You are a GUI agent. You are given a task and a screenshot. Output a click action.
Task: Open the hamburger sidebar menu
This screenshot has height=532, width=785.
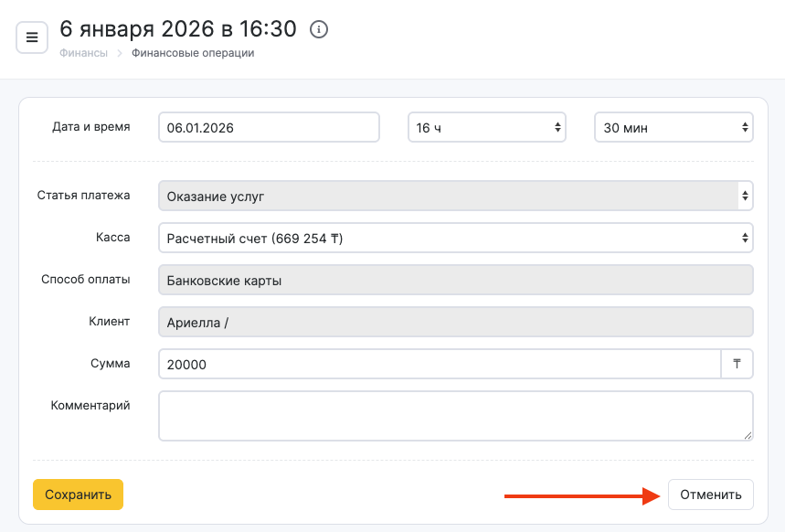[32, 38]
